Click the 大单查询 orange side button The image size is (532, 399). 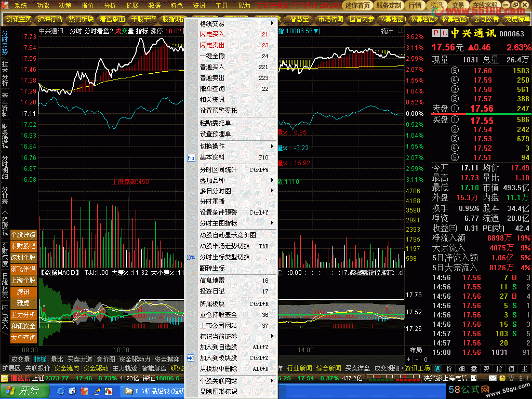pyautogui.click(x=23, y=338)
